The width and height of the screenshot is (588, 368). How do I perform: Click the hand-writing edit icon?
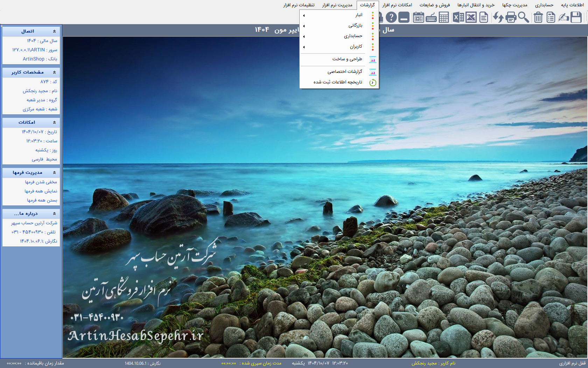[563, 17]
